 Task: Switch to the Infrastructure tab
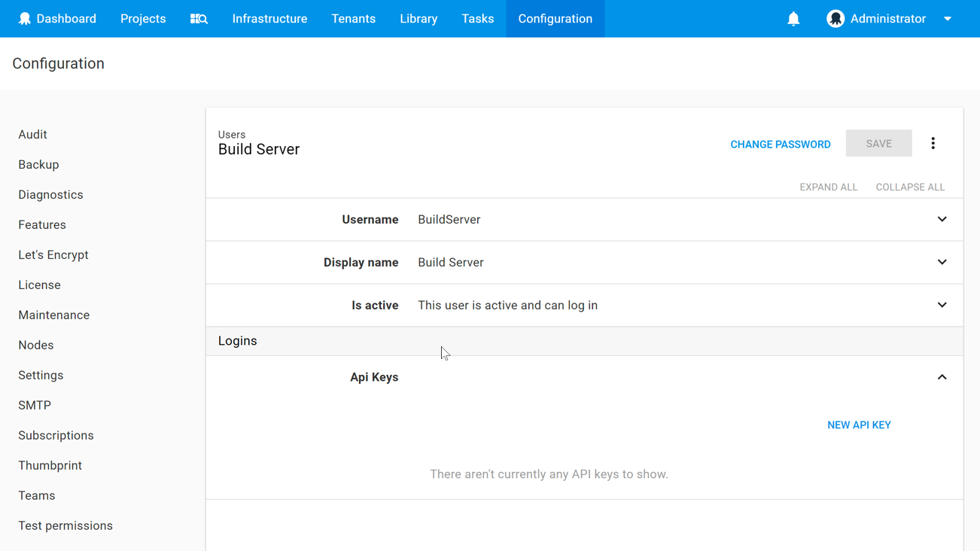(x=269, y=18)
